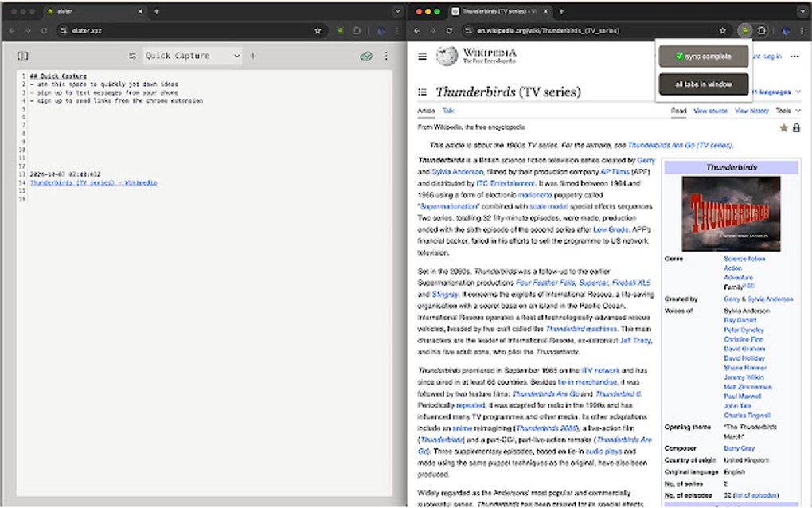Click the active slater extension icon in Wikipedia window

744,30
